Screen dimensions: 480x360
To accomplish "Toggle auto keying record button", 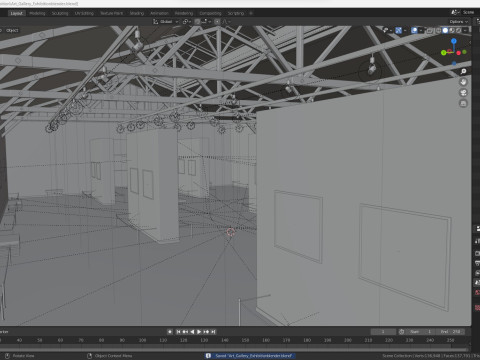I will point(170,332).
